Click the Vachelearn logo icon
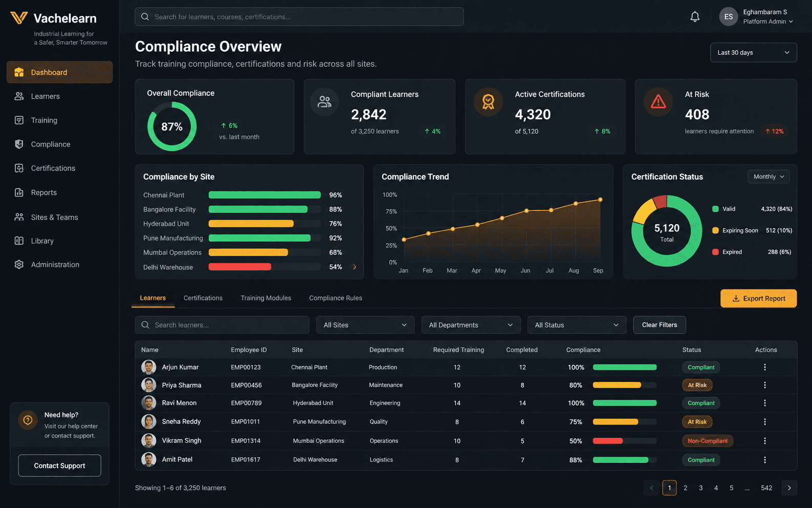The image size is (812, 508). 19,18
